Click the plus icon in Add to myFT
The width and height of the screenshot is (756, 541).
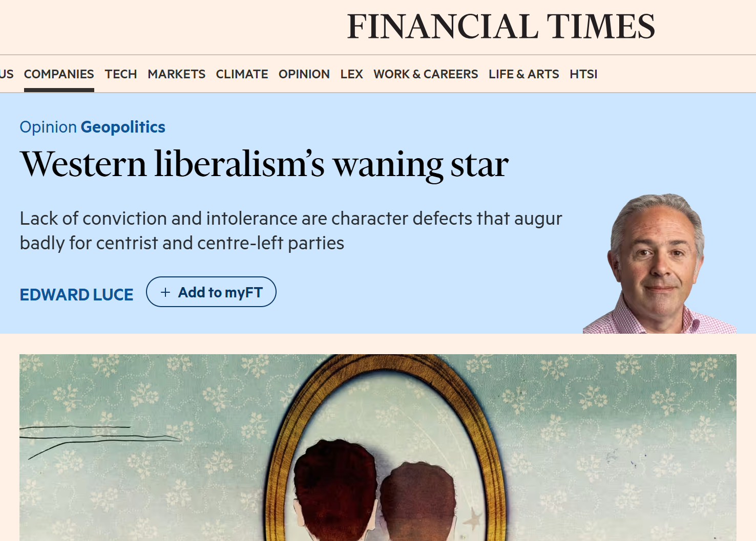[165, 292]
